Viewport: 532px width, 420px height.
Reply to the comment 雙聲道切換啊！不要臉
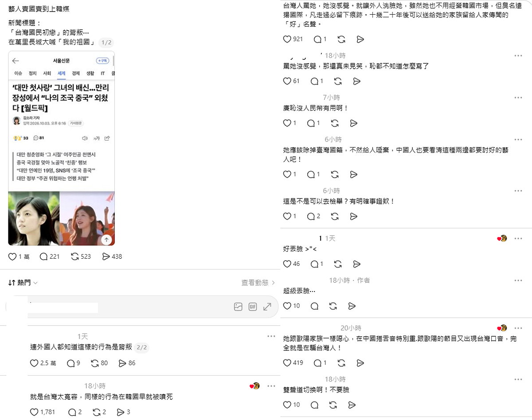314,405
